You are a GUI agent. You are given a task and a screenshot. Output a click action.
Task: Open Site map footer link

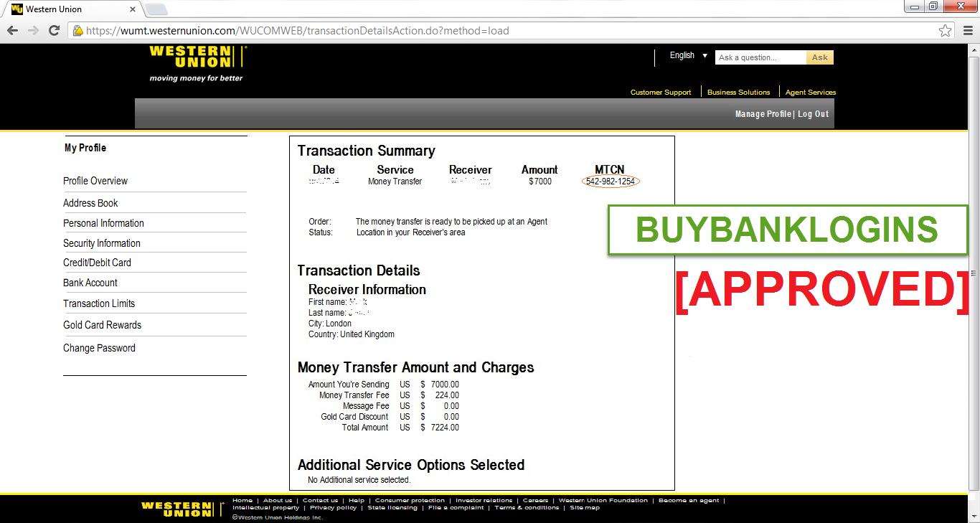click(x=585, y=507)
